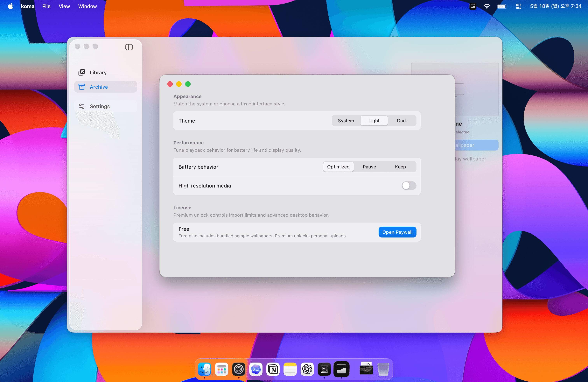Check the battery status icon
Image resolution: width=588 pixels, height=382 pixels.
(502, 6)
